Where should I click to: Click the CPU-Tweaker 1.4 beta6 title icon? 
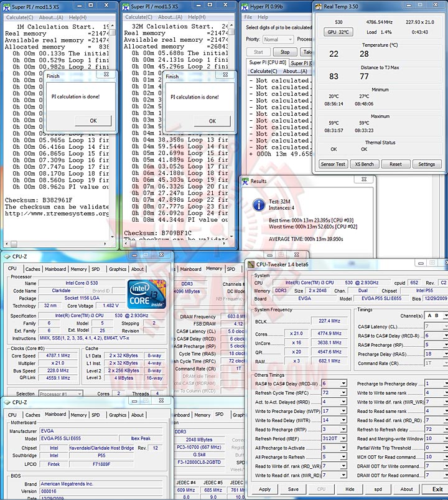[251, 265]
